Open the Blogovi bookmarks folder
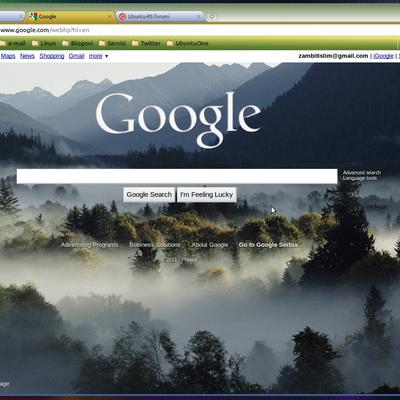Viewport: 400px width, 400px height. 78,43
